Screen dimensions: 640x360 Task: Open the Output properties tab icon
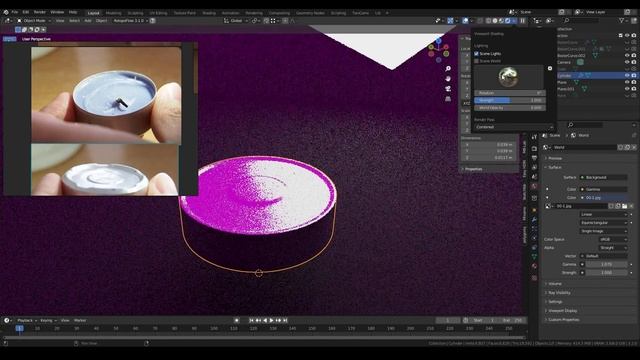(x=534, y=158)
